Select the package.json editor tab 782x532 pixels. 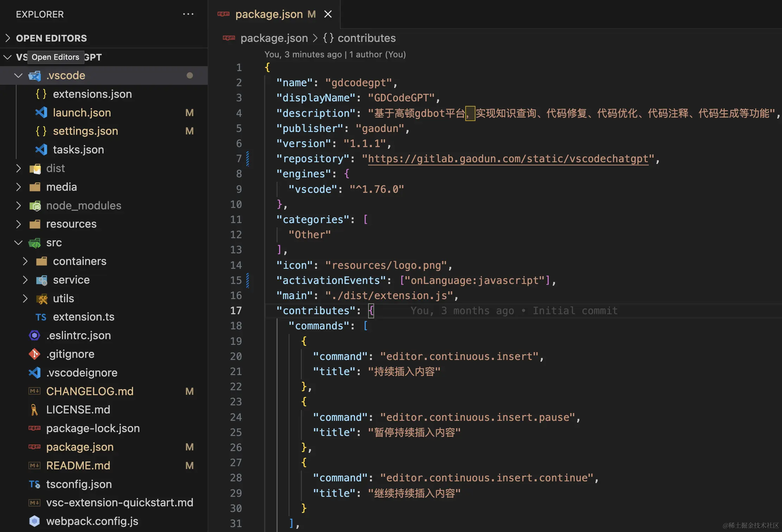click(x=269, y=14)
